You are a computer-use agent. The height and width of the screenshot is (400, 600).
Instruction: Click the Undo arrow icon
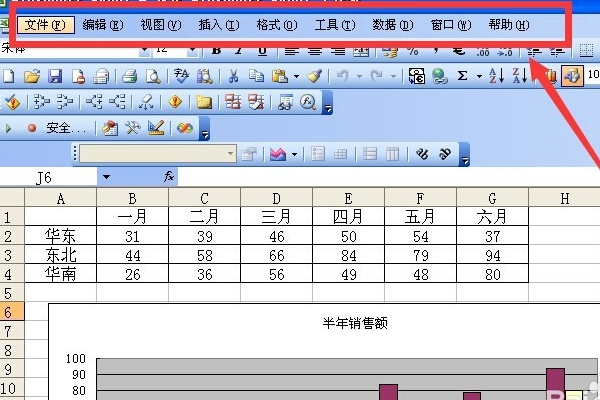point(343,76)
